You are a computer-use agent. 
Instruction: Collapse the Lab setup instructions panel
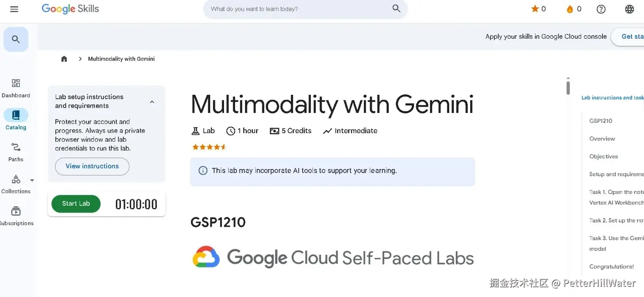(152, 102)
